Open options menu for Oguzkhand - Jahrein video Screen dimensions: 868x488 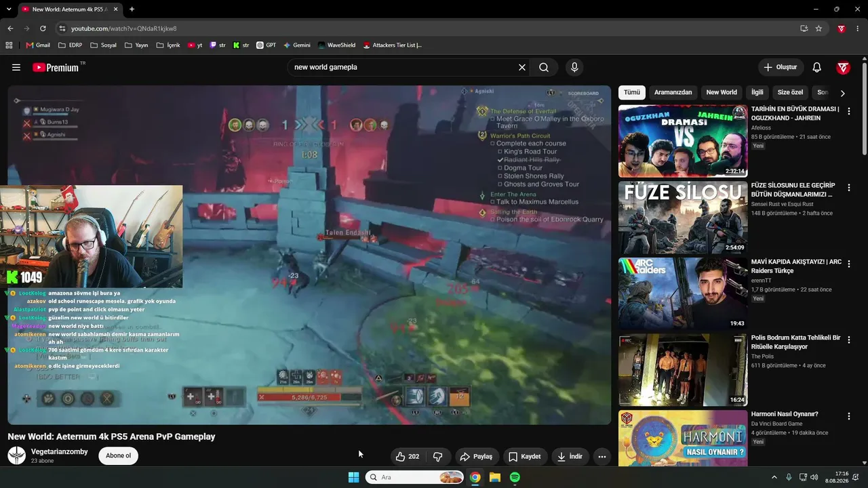(x=849, y=110)
